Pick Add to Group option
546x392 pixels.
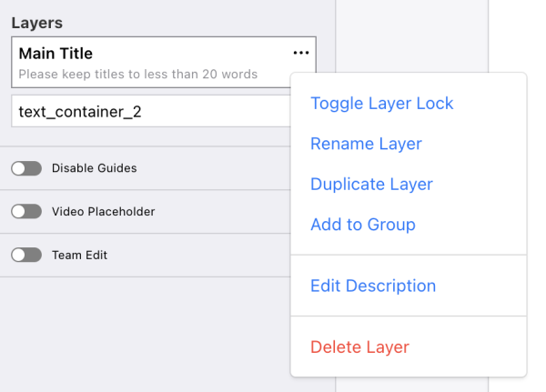click(363, 224)
